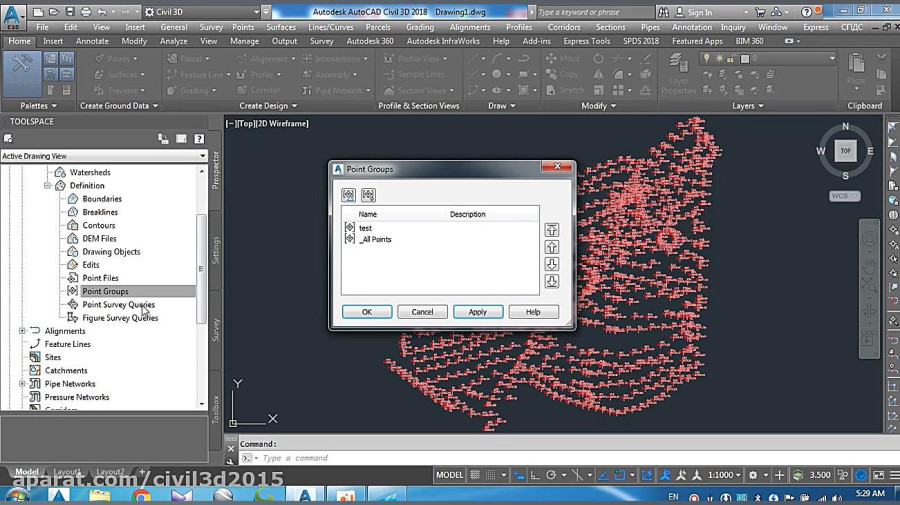Toggle object snap tracking in status bar
This screenshot has height=505, width=900.
[603, 475]
